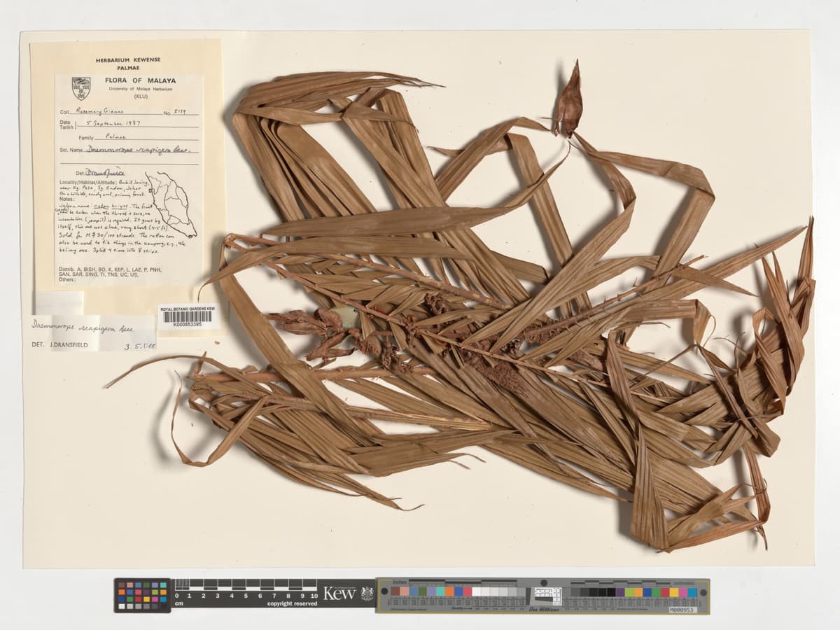Click the 'PALMAE' heading text
Screen dimensions: 840x630
pos(128,68)
